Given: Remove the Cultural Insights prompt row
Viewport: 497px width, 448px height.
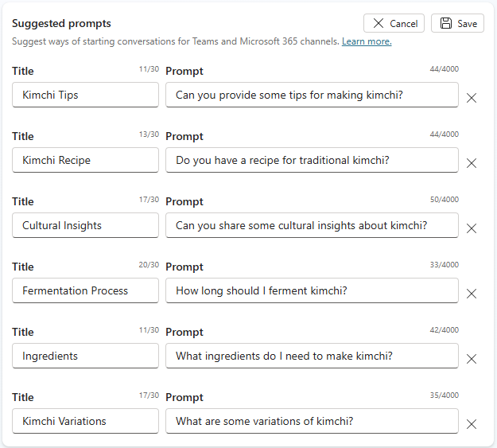Looking at the screenshot, I should tap(471, 228).
